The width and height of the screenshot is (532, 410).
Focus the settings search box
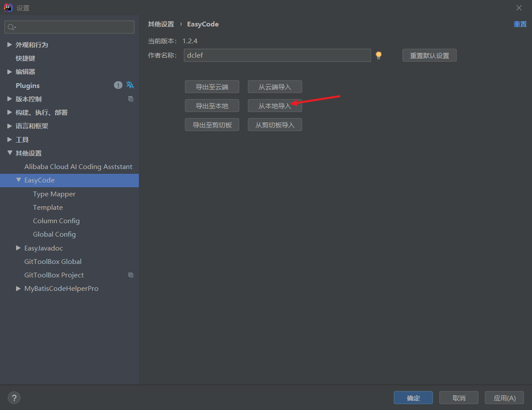[x=69, y=27]
